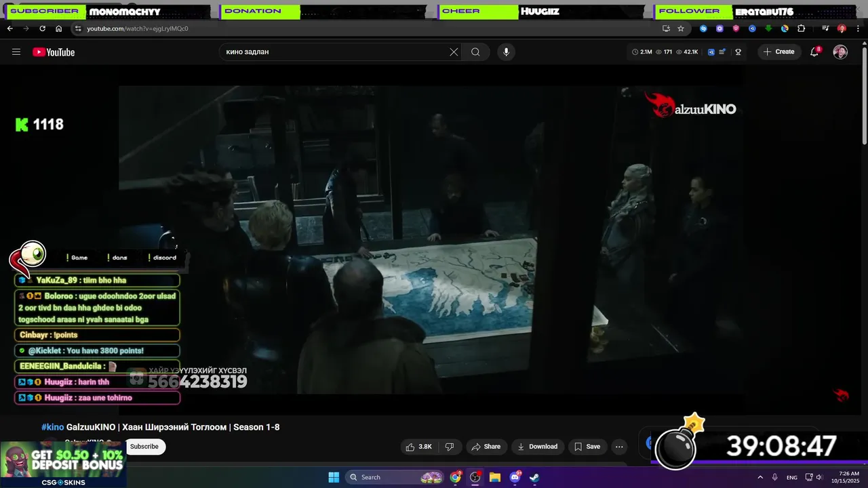Screen dimensions: 868x488
Task: Open the network status tray icon
Action: [x=809, y=477]
